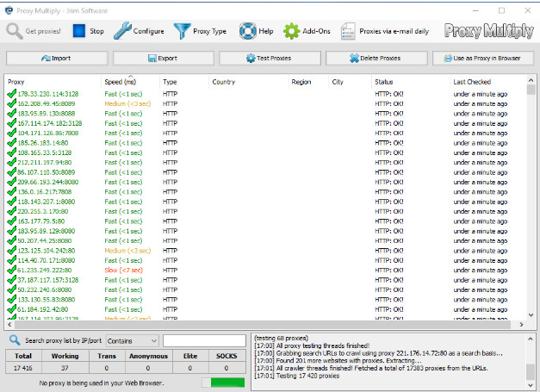Image resolution: width=540 pixels, height=392 pixels.
Task: Click the green checkmark for 163.177.79.5:80
Action: click(x=12, y=221)
